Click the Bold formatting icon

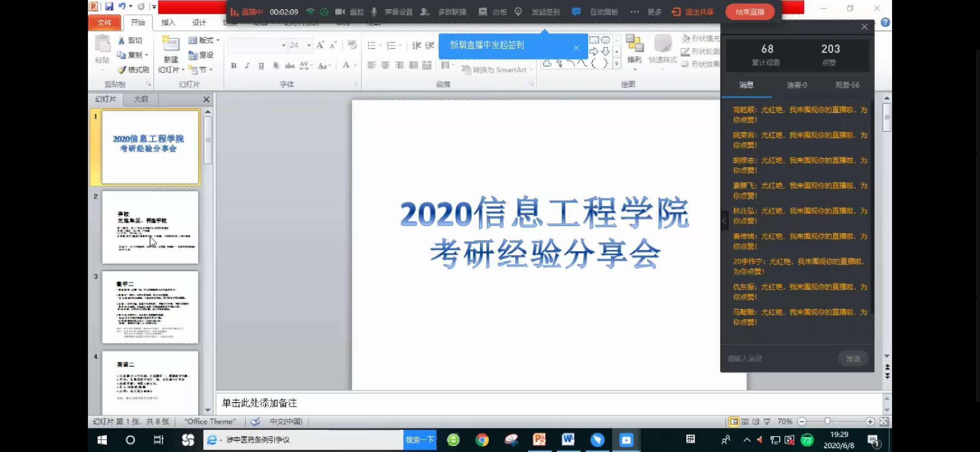[x=234, y=66]
